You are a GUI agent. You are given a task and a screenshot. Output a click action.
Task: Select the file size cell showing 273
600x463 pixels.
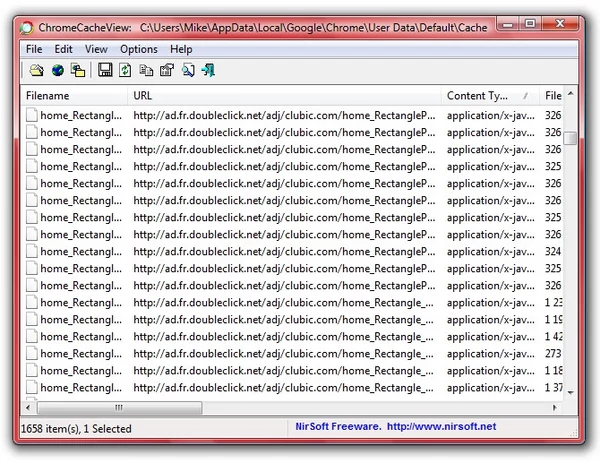[553, 354]
